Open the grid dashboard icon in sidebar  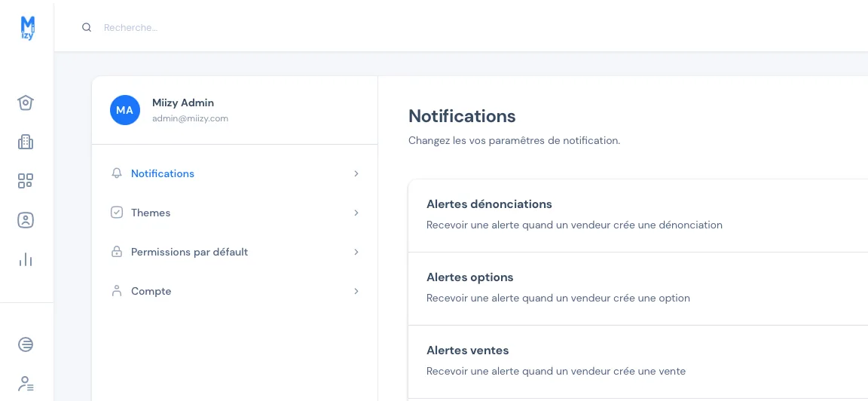[26, 181]
